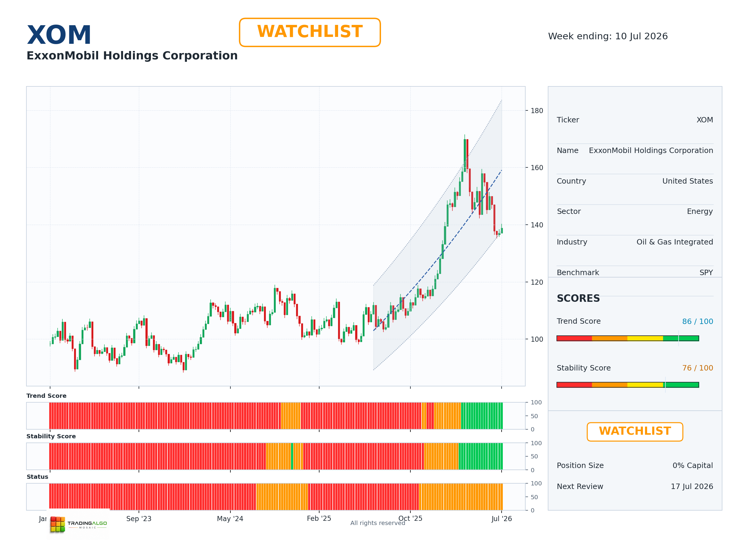Click the 180 price axis label
This screenshot has height=540, width=756.
coord(537,111)
